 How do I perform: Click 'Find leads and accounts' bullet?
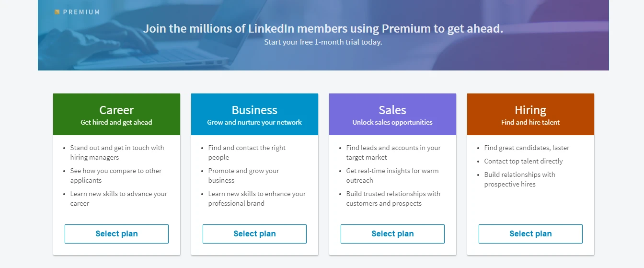click(x=393, y=152)
